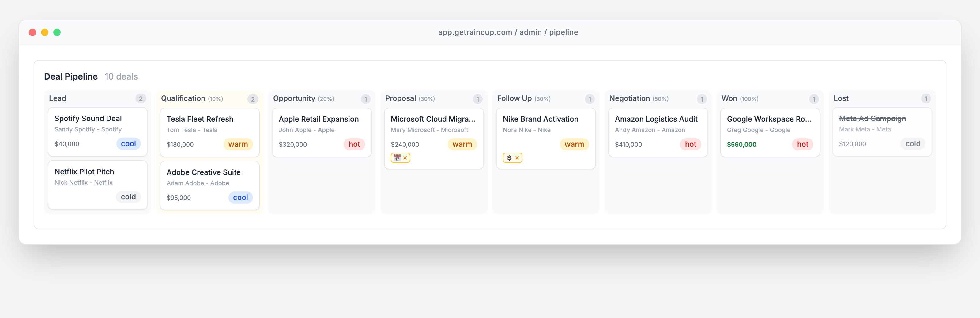Viewport: 980px width, 318px height.
Task: Click the cool tag on Spotify Sound Deal
Action: (x=128, y=144)
